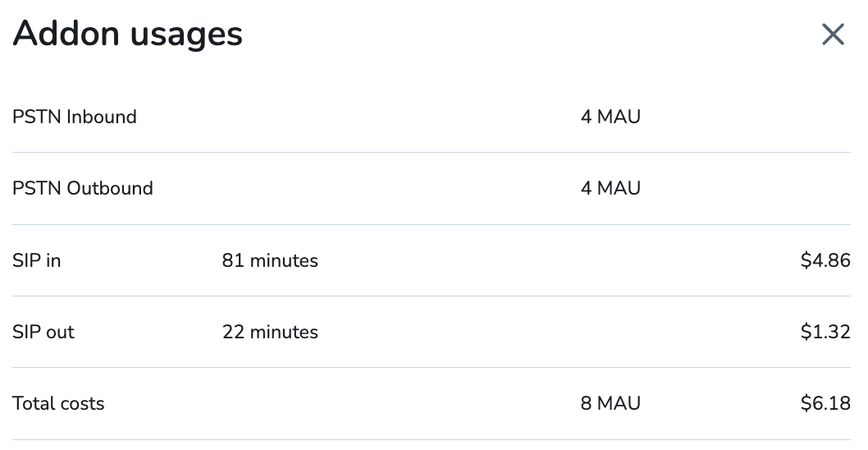Click the $6.18 total cost amount

tap(825, 404)
